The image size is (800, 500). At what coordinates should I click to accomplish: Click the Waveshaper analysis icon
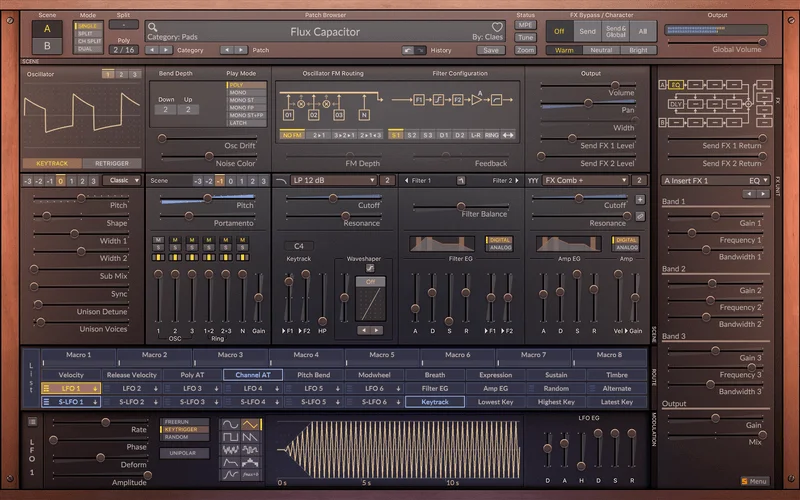(x=370, y=268)
